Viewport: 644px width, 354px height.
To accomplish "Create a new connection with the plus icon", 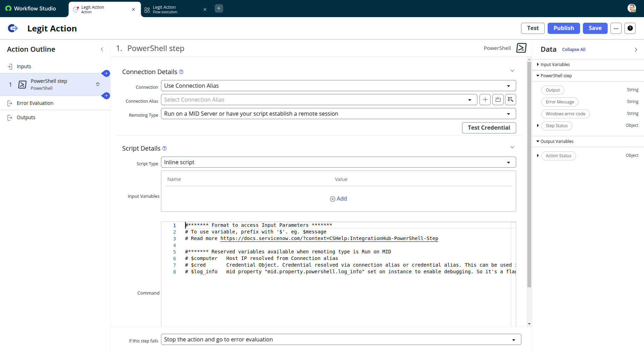I will click(x=485, y=100).
